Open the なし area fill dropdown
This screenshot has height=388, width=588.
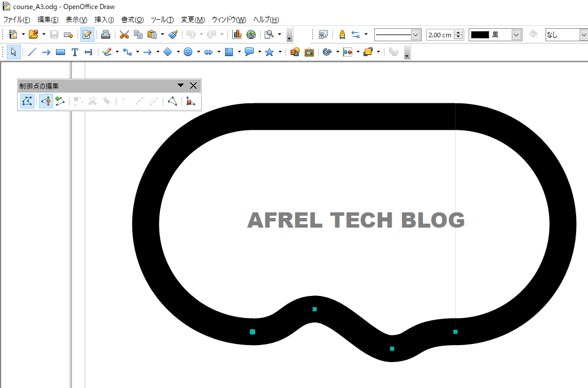pos(583,34)
